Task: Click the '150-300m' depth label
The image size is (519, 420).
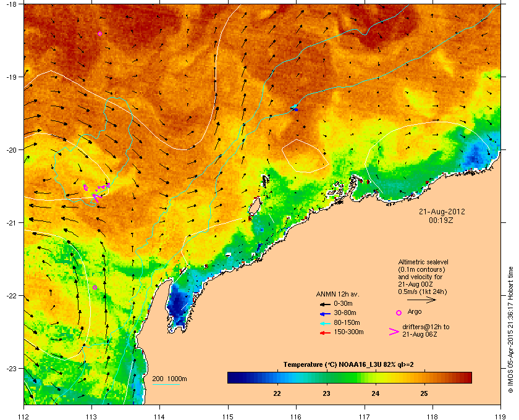Action: pos(348,332)
